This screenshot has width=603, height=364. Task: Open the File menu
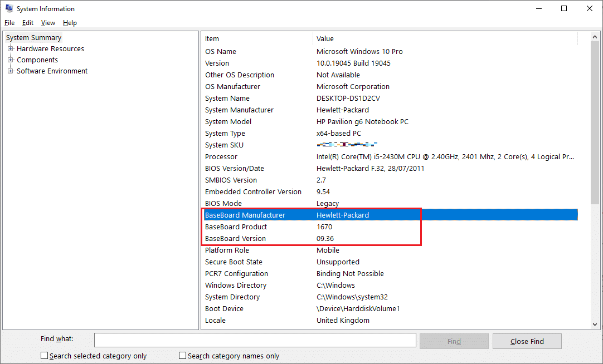[9, 23]
